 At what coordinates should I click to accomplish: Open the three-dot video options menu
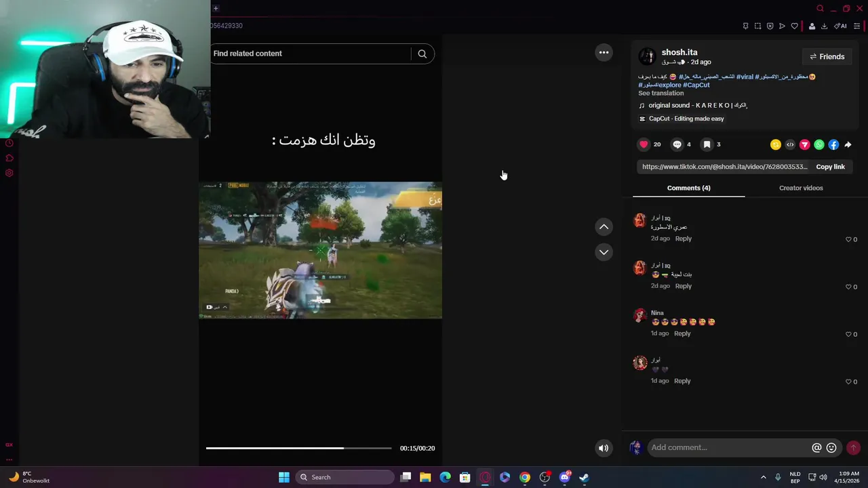point(604,52)
